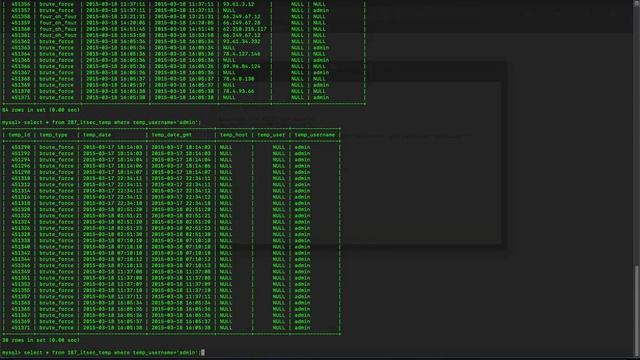Click row ID 451353

pyautogui.click(x=21, y=284)
